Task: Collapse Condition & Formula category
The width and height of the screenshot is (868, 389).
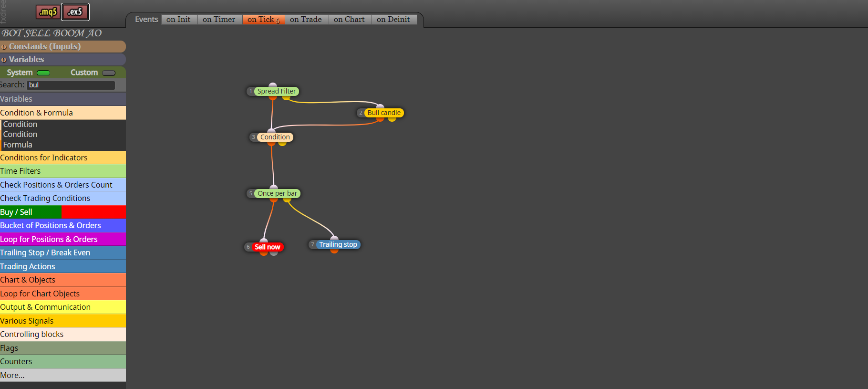Action: click(63, 113)
